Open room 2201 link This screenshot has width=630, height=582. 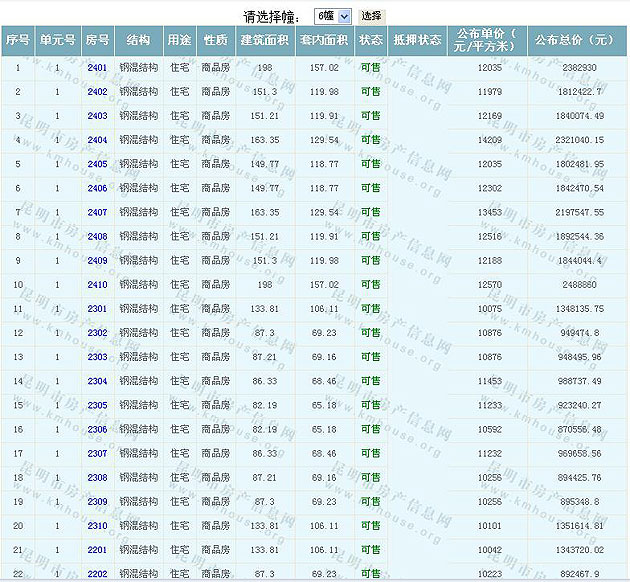click(x=97, y=550)
